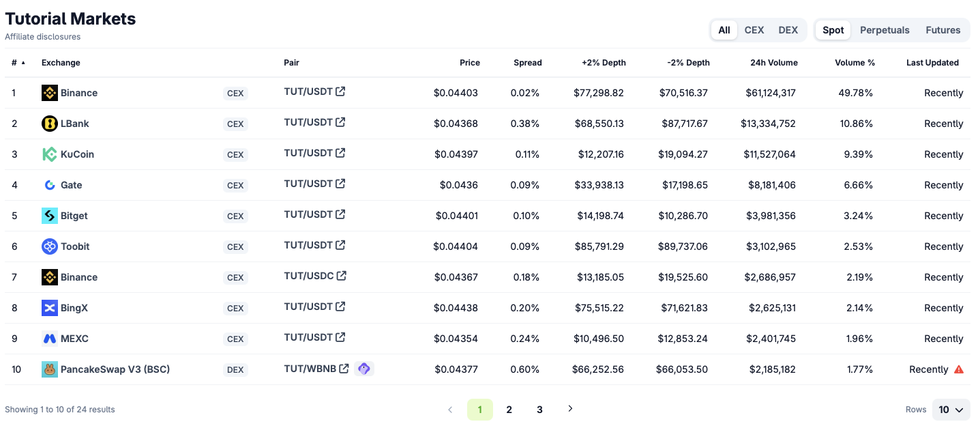Switch to the Perpetuals tab
The image size is (980, 439).
click(x=885, y=30)
